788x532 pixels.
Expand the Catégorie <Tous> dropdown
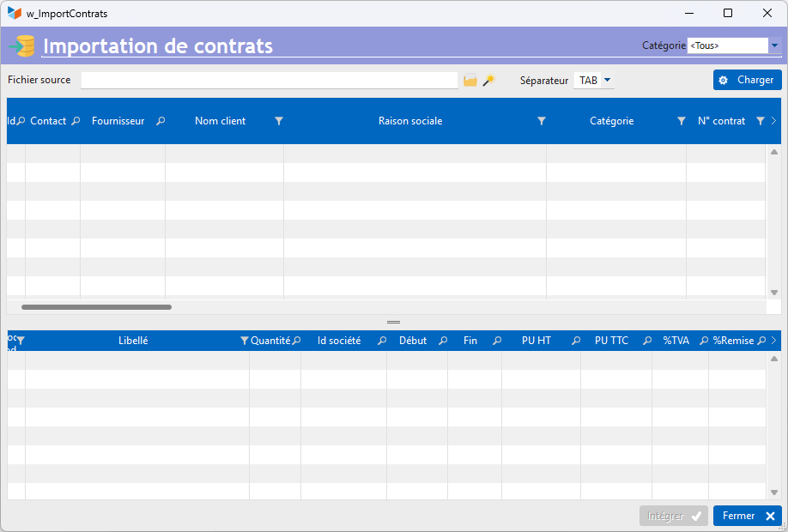[774, 45]
